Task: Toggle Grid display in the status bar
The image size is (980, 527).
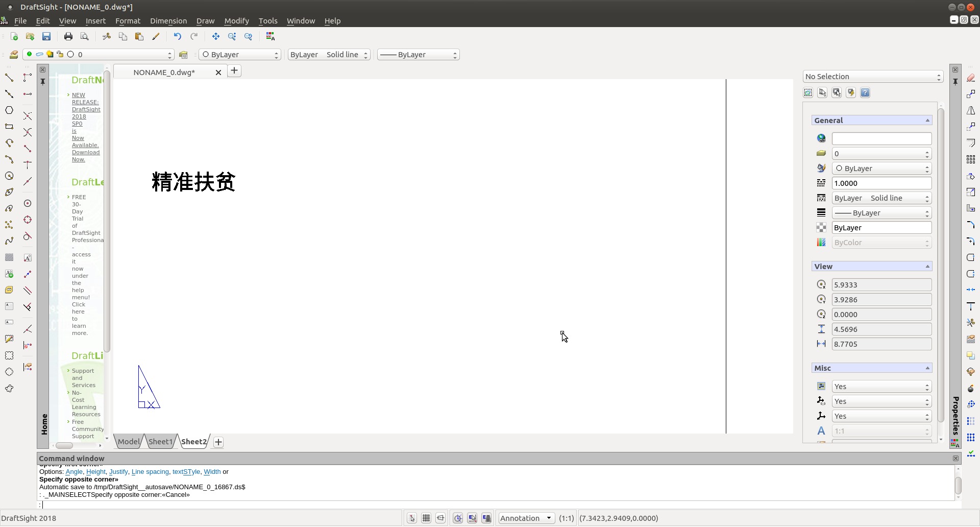Action: coord(426,518)
